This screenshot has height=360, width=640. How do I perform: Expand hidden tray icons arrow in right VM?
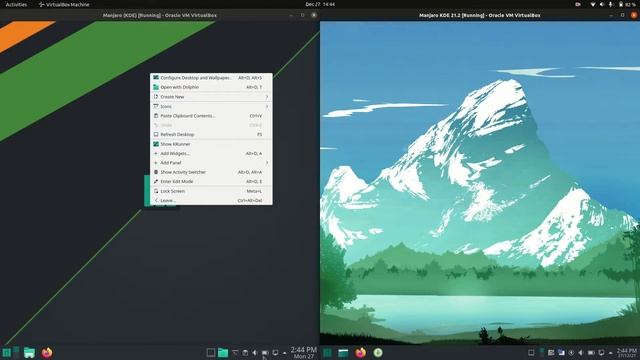click(611, 353)
